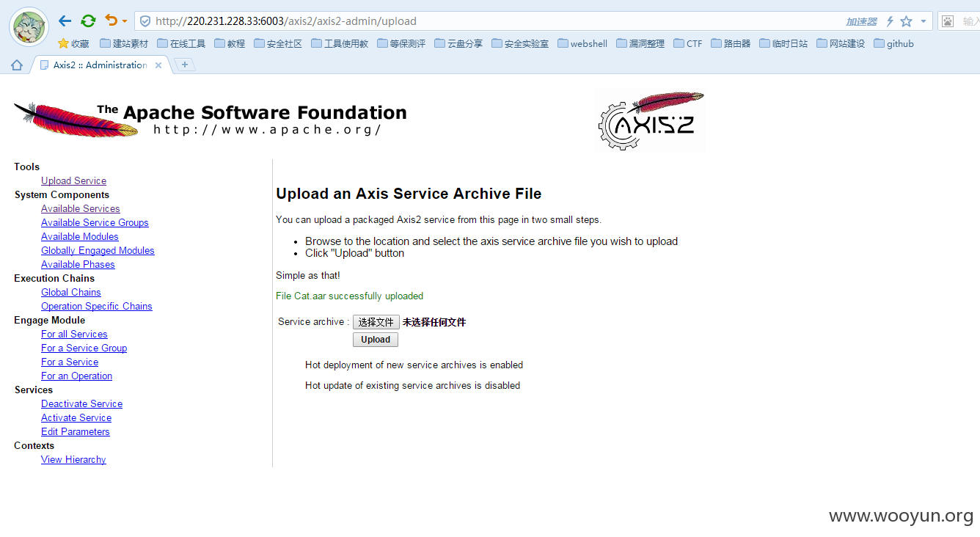Viewport: 980px width, 537px height.
Task: Open the Global Chains link
Action: 71,292
